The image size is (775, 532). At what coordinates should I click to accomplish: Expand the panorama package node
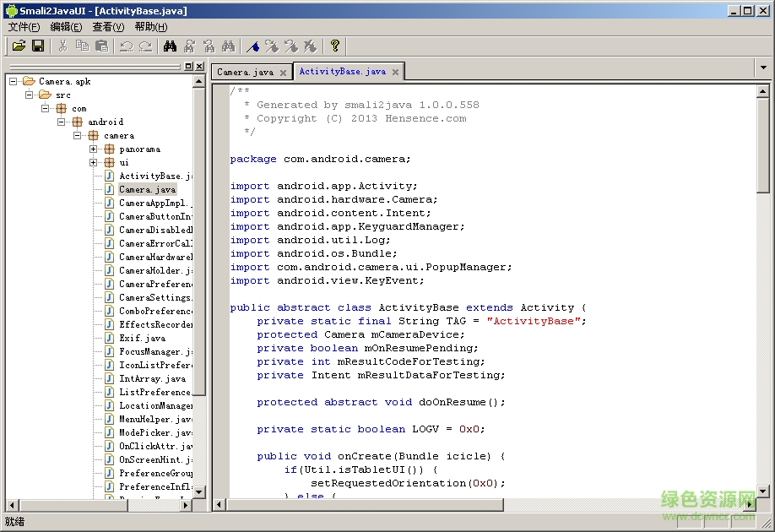tap(94, 149)
